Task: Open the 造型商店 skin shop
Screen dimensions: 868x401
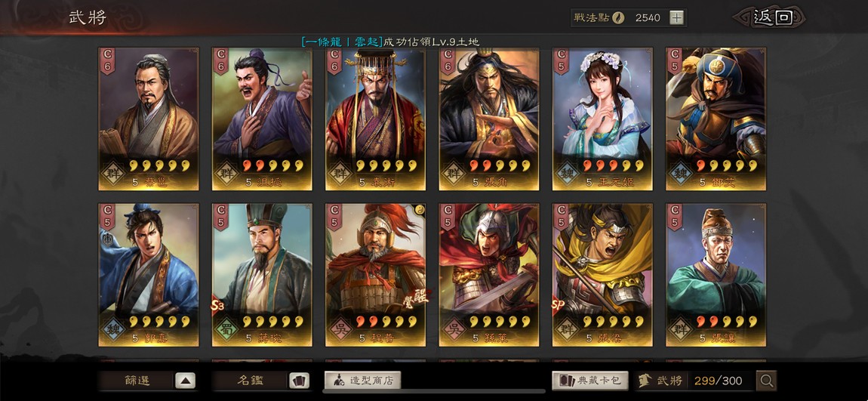Action: coord(362,381)
